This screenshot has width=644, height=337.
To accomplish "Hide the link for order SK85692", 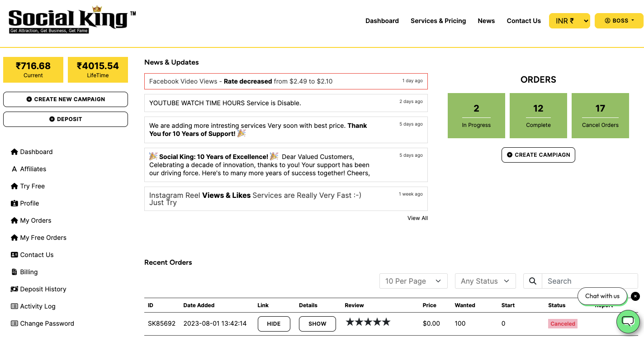I will 274,324.
